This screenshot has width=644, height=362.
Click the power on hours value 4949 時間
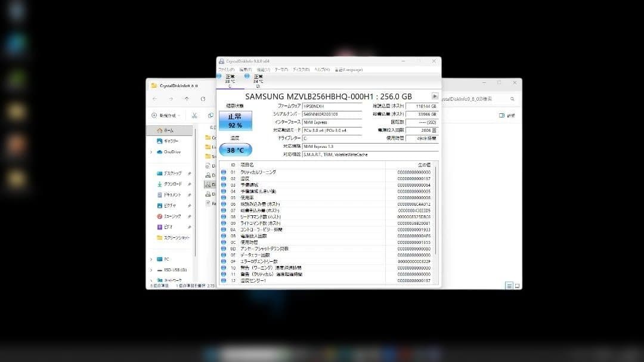coord(422,138)
